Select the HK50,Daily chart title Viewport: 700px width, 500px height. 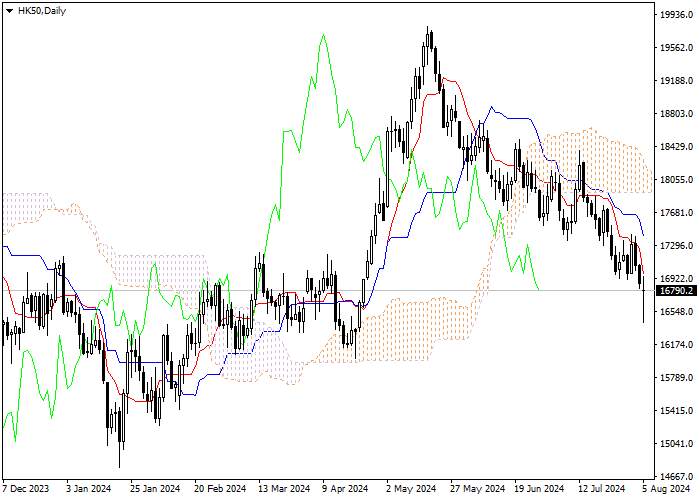point(42,11)
